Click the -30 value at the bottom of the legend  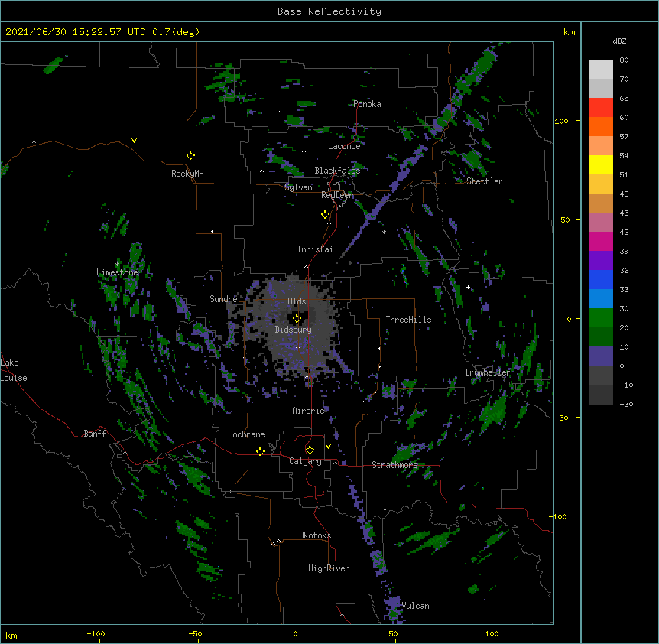pyautogui.click(x=626, y=404)
